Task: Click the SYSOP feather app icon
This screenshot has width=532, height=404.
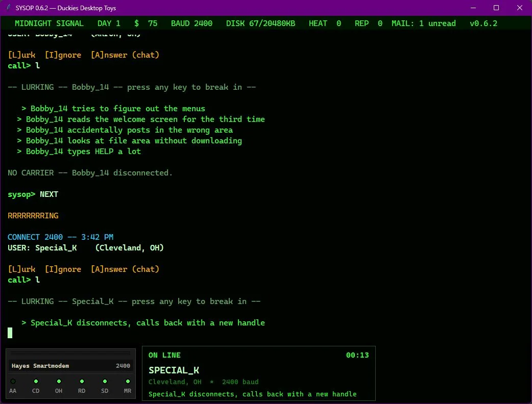Action: (x=9, y=8)
